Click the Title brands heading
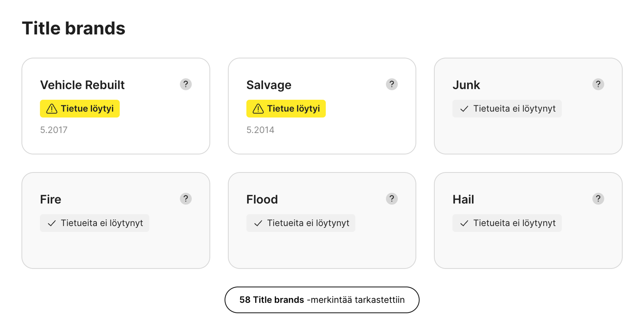The image size is (644, 330). (74, 28)
